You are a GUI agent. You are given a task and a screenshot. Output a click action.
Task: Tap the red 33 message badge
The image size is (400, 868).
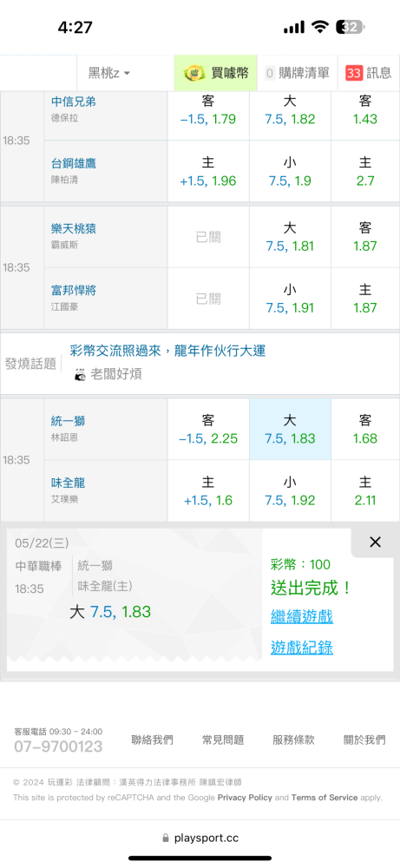point(353,73)
